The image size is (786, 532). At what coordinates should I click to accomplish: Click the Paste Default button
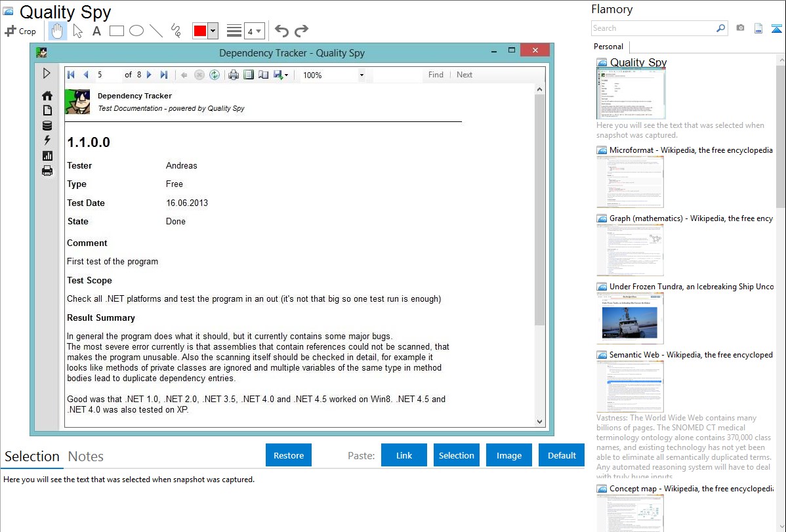pos(562,455)
